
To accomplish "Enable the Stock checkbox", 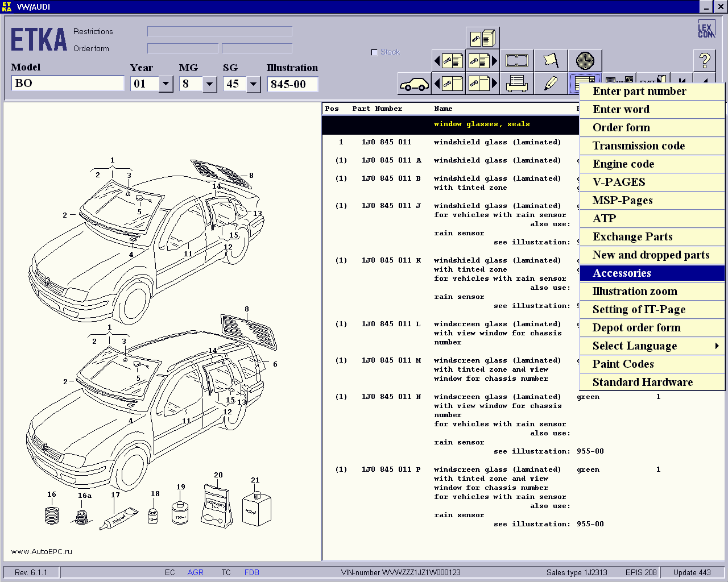I will [374, 52].
